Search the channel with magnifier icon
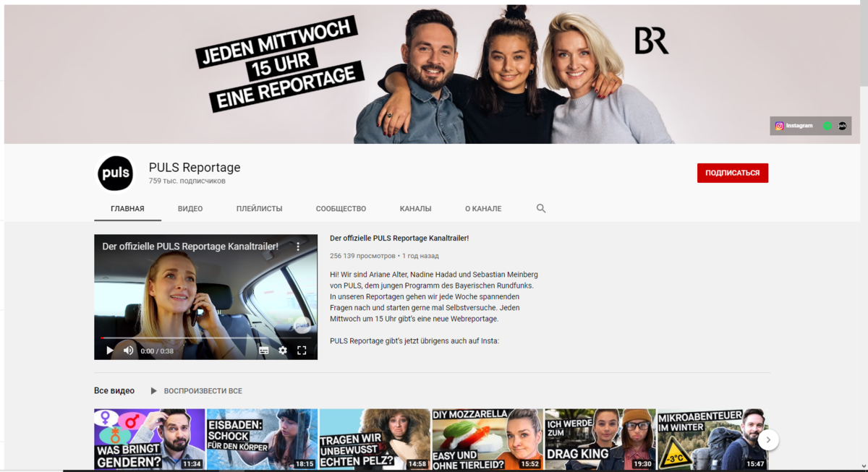Image resolution: width=868 pixels, height=472 pixels. click(541, 208)
